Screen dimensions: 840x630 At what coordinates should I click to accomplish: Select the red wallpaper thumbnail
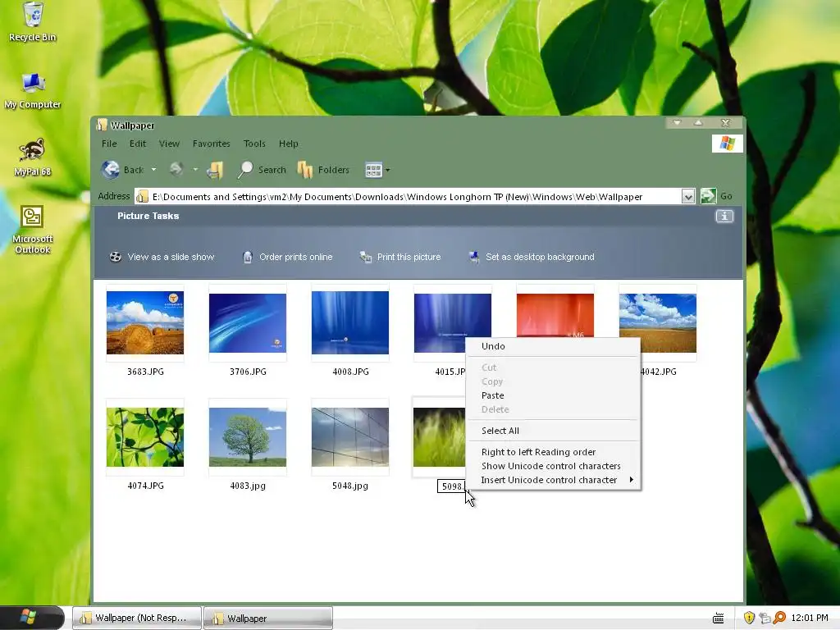point(555,315)
